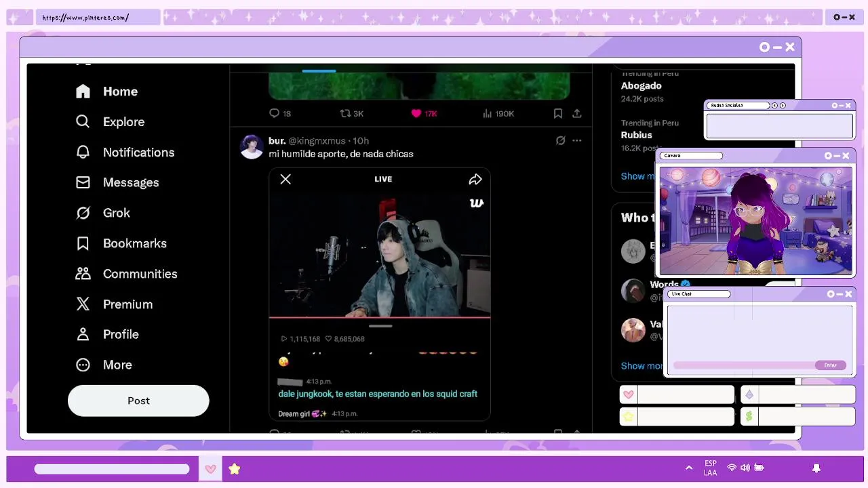Click the browser URL address bar
This screenshot has height=488, width=868.
(98, 18)
